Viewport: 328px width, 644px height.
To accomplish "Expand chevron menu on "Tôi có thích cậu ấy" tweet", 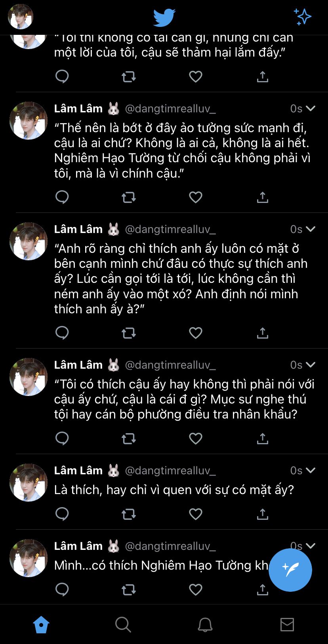I will [311, 364].
